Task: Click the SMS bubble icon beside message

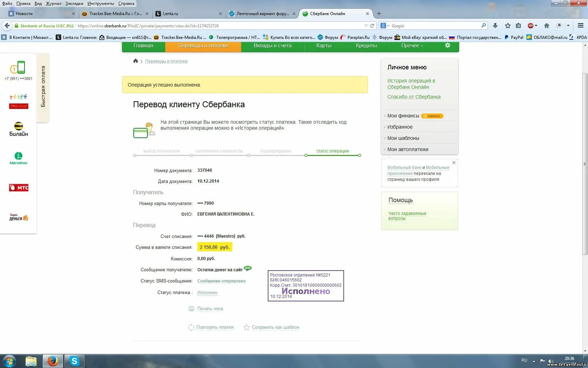Action: pyautogui.click(x=247, y=268)
